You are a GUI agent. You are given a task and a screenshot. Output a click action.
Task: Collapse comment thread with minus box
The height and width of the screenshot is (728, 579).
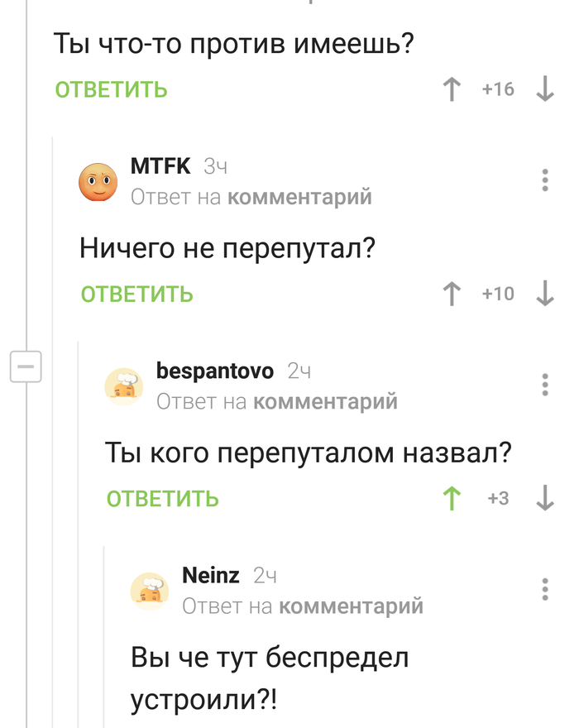[25, 366]
